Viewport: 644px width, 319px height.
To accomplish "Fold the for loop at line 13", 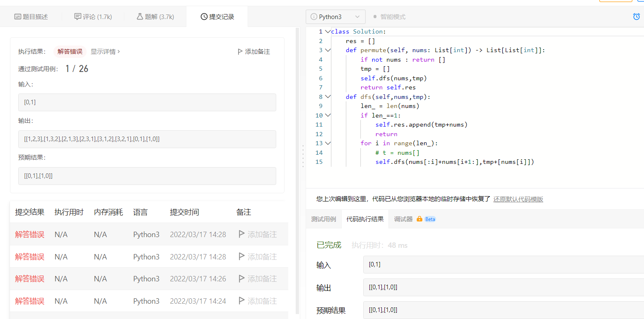I will (x=328, y=143).
